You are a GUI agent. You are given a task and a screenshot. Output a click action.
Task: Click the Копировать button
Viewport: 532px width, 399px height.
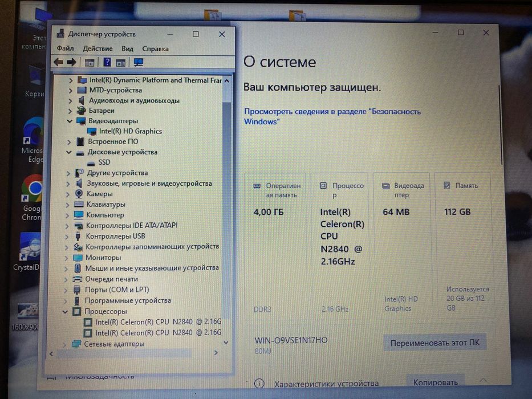[435, 382]
